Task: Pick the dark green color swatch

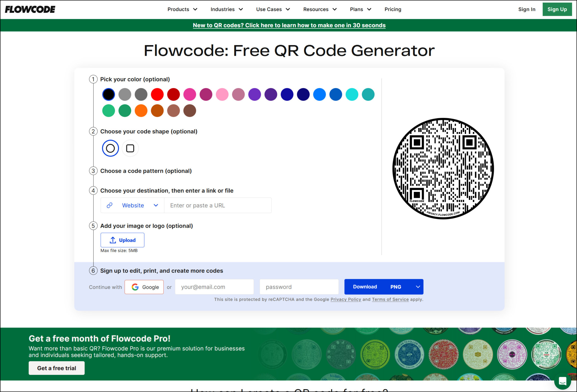Action: click(x=125, y=111)
